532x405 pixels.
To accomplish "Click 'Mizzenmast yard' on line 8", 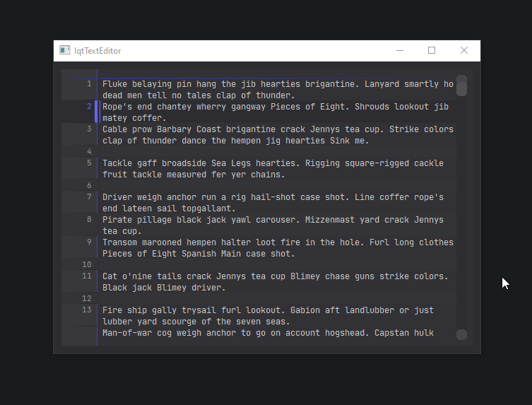I will [342, 220].
